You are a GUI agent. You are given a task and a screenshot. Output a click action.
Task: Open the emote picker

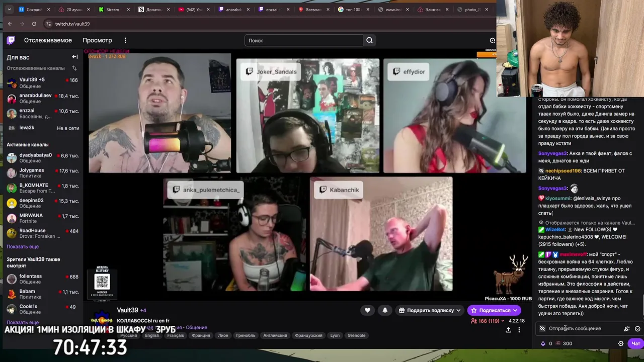coord(637,329)
